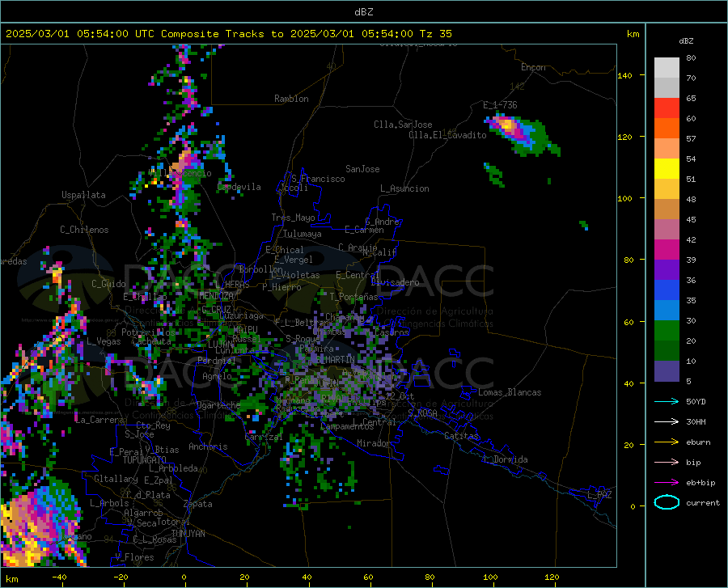728x588 pixels.
Task: Click the Agrelo map label
Action: coord(217,376)
